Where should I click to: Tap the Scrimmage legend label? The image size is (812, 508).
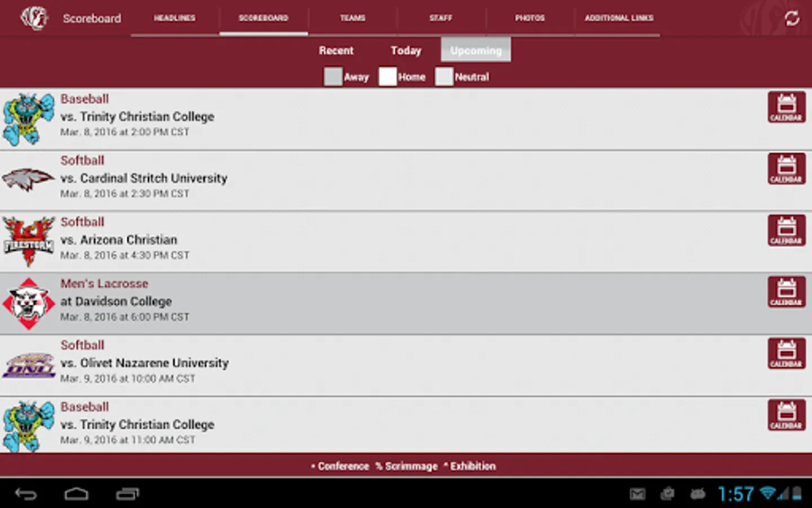[407, 466]
